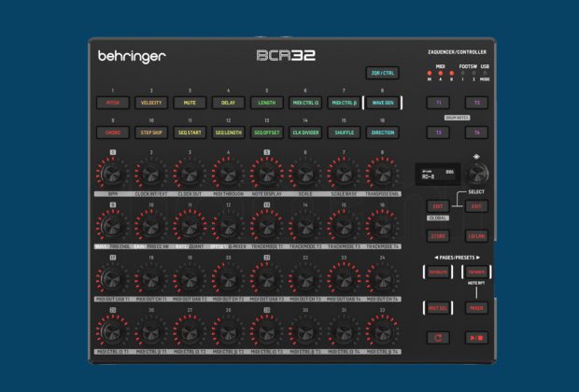The width and height of the screenshot is (579, 392).
Task: Toggle the MUTE function button
Action: pos(190,103)
